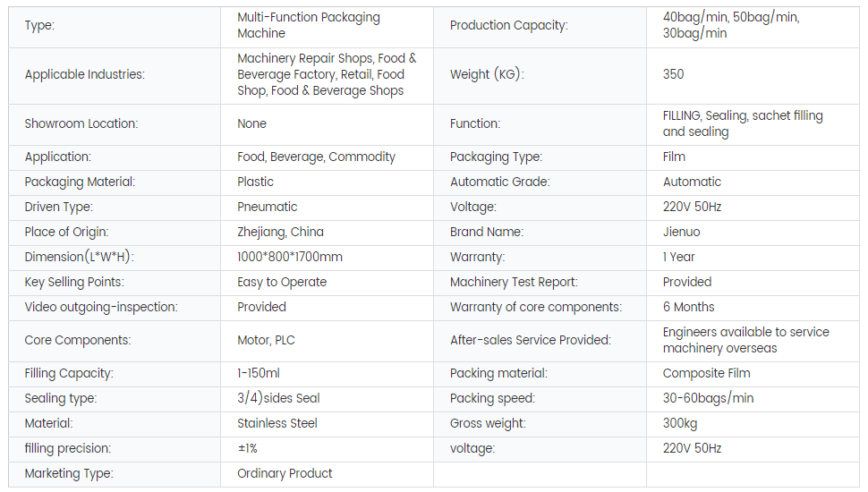The height and width of the screenshot is (492, 868).
Task: Select the '300kg' gross weight cell
Action: pyautogui.click(x=682, y=423)
